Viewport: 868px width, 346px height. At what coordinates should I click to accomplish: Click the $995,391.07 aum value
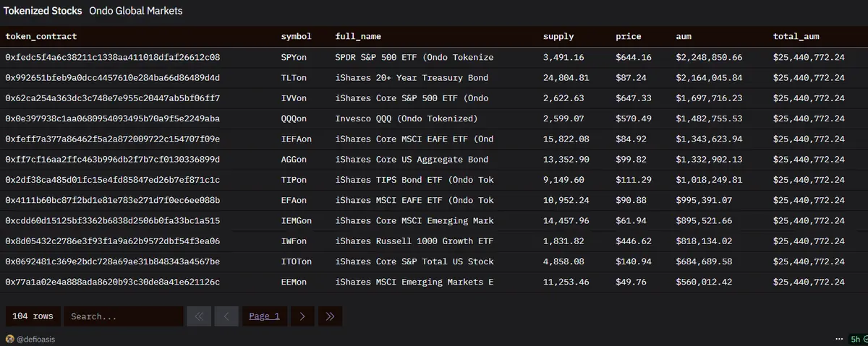[704, 200]
